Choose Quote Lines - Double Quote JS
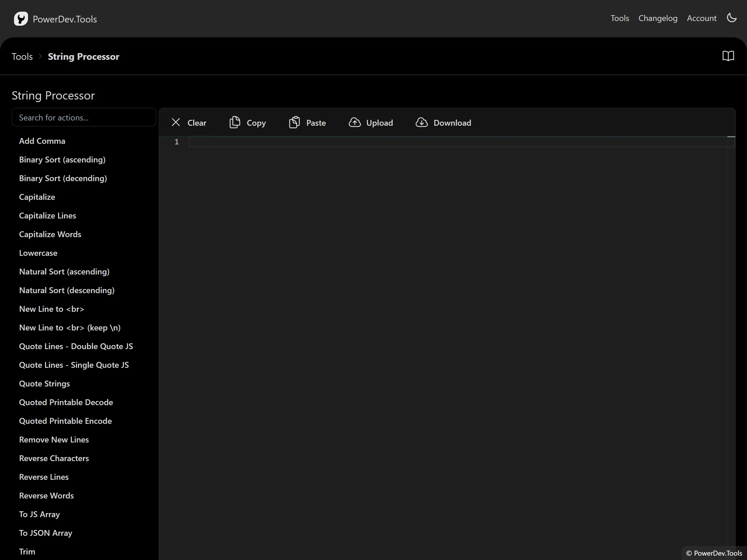This screenshot has width=747, height=560. click(76, 346)
